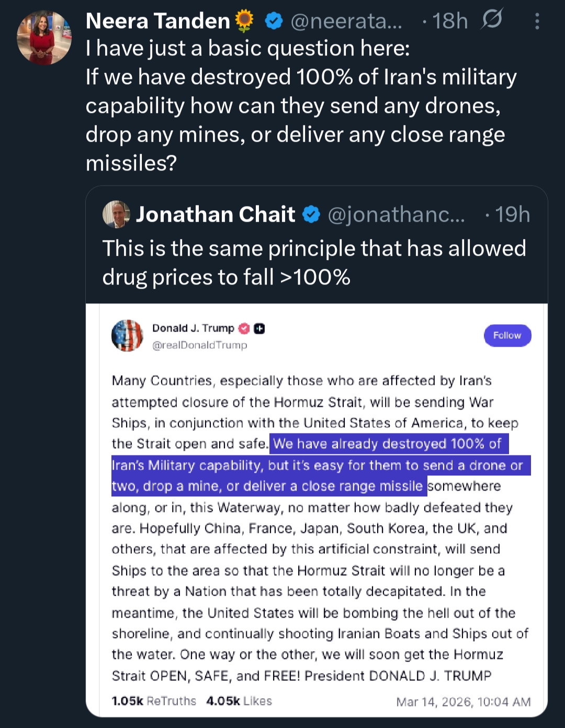The image size is (565, 728).
Task: Tap the sunflower emoji after Neera Tanden
Action: click(x=244, y=21)
